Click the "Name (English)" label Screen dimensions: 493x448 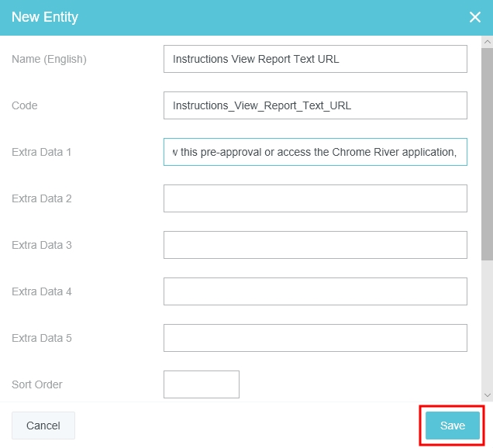point(49,59)
